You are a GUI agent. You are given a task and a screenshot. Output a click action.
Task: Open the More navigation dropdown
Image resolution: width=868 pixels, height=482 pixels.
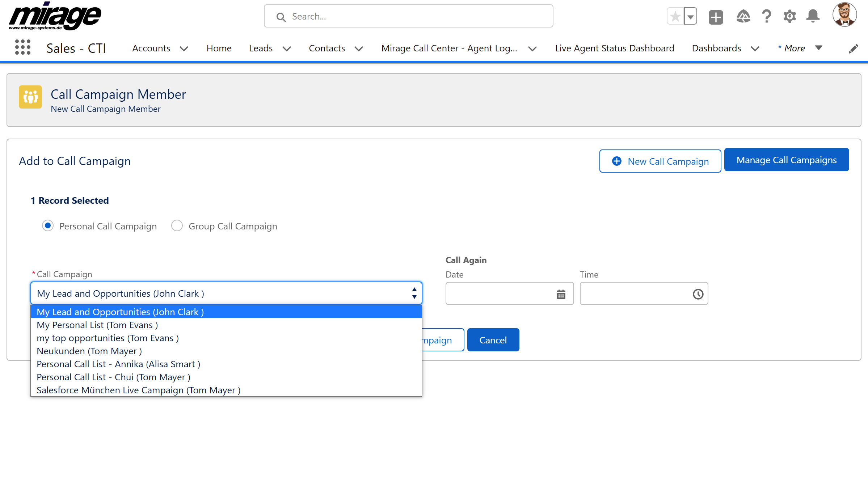(800, 48)
